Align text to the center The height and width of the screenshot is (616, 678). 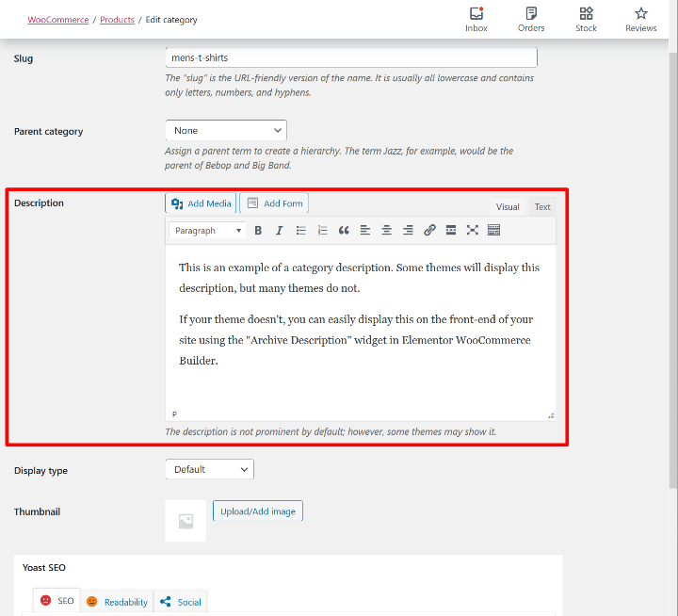[386, 231]
